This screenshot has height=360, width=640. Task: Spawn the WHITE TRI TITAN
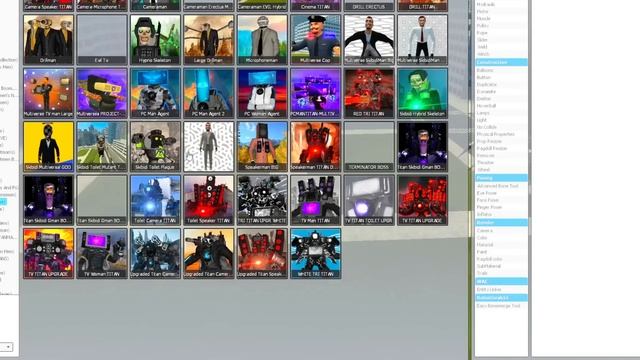point(316,253)
